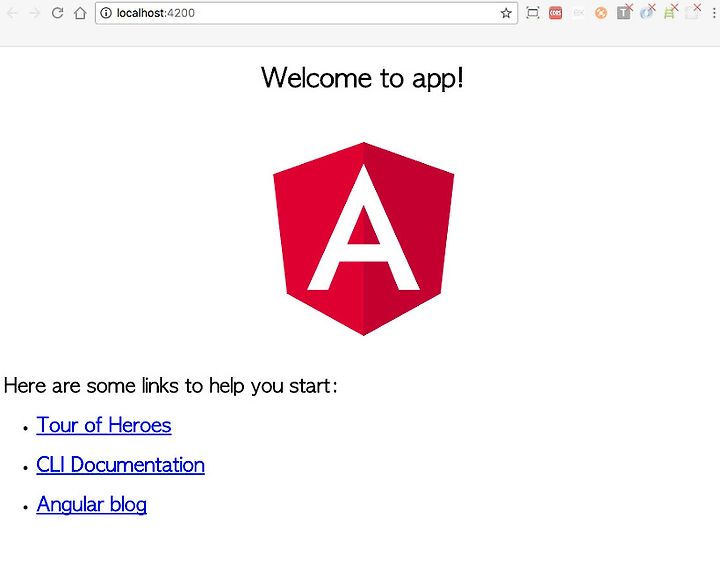Open the faded EXT extension icon
Screen dimensions: 720x562
[579, 13]
